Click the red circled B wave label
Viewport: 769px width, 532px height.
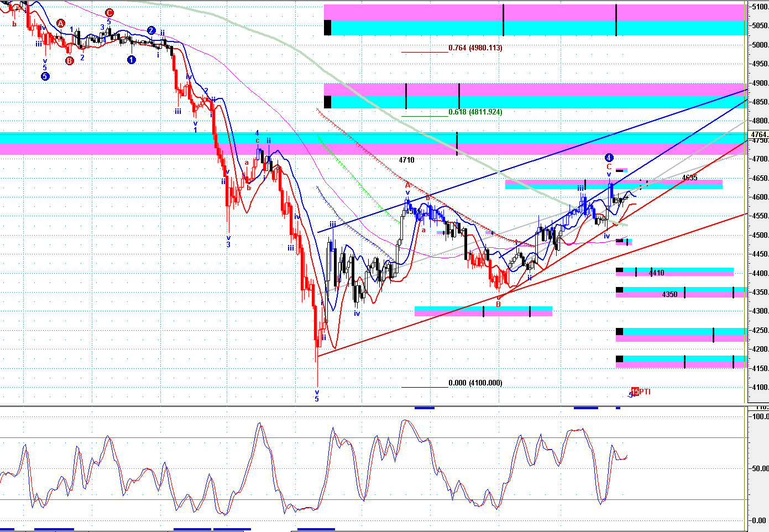pyautogui.click(x=70, y=61)
